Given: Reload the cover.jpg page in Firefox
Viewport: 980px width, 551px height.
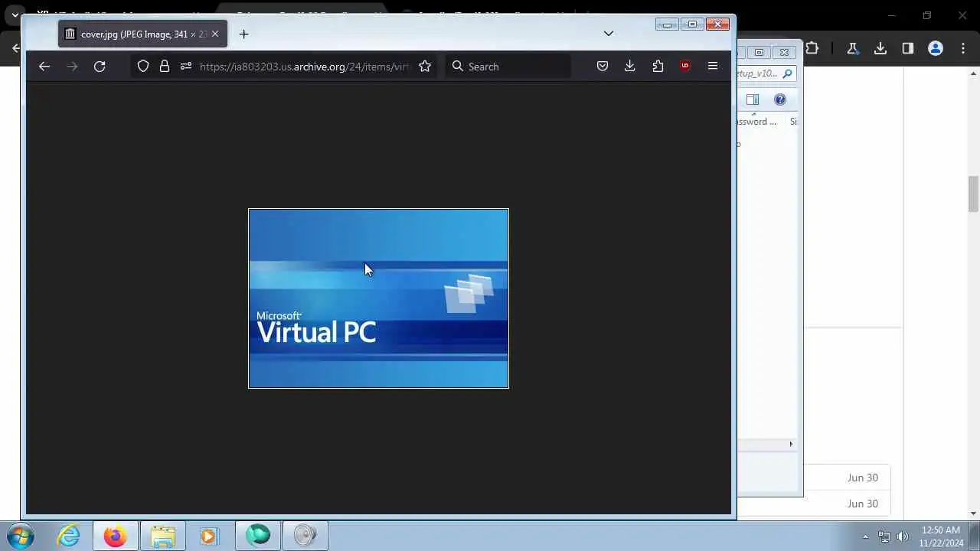Looking at the screenshot, I should pyautogui.click(x=100, y=67).
